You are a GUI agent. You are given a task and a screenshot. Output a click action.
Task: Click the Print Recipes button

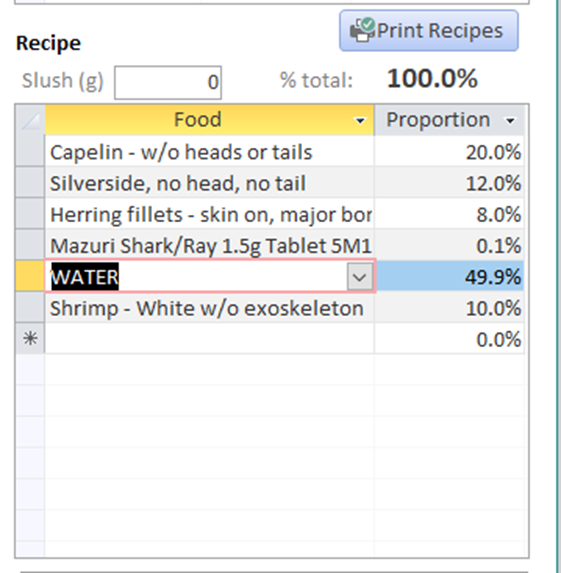click(429, 31)
